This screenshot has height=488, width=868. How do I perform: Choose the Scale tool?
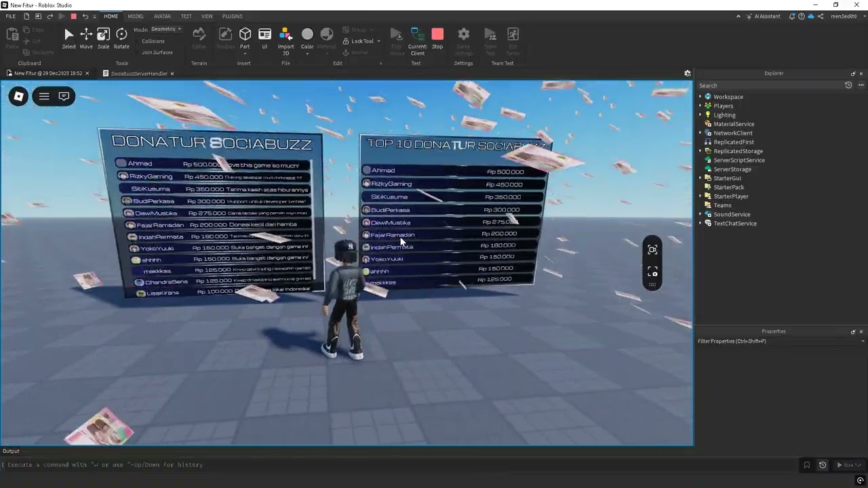point(103,38)
